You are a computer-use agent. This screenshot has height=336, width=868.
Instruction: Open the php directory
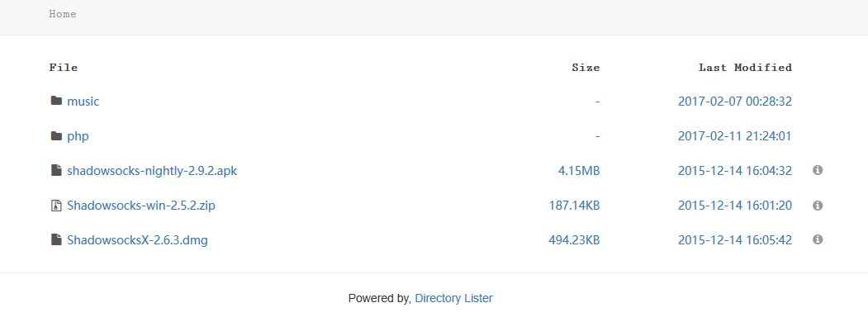pyautogui.click(x=78, y=136)
